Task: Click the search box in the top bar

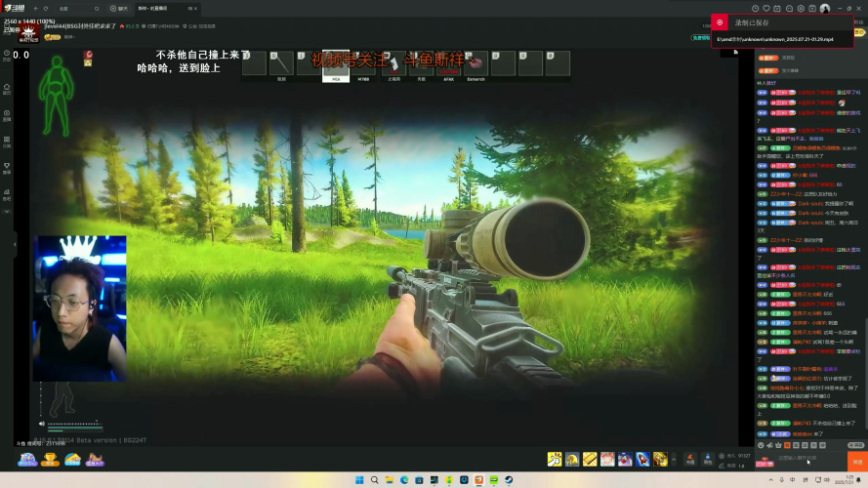Action: tap(79, 9)
